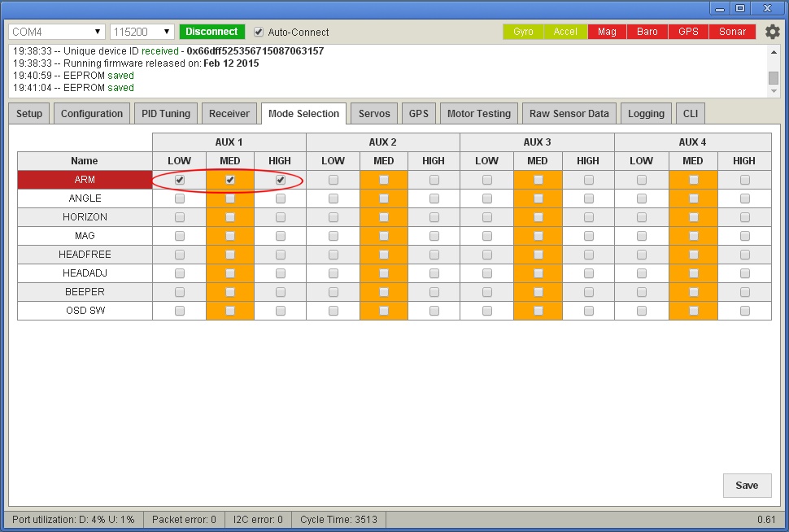
Task: Open the Motor Testing tab
Action: point(479,114)
